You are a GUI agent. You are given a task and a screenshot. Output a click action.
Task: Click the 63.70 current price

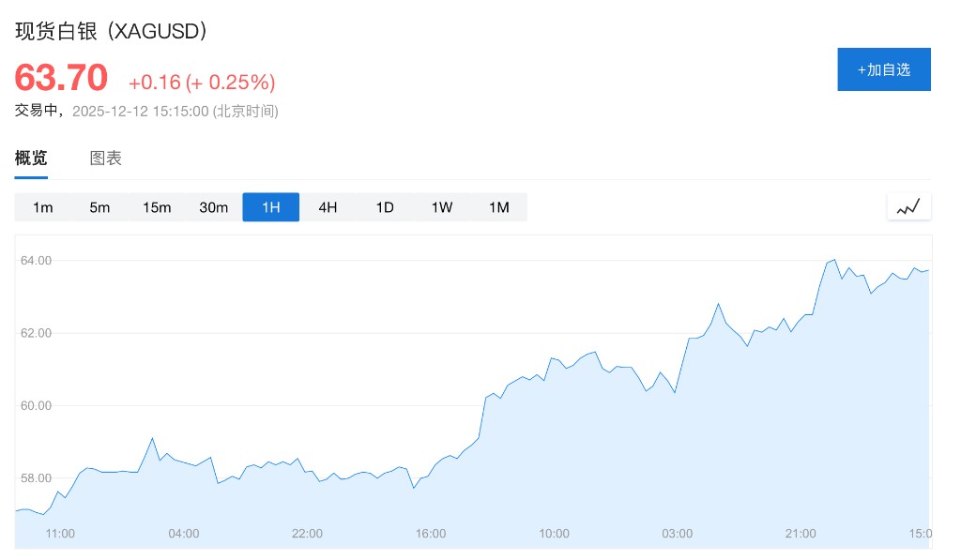click(61, 78)
